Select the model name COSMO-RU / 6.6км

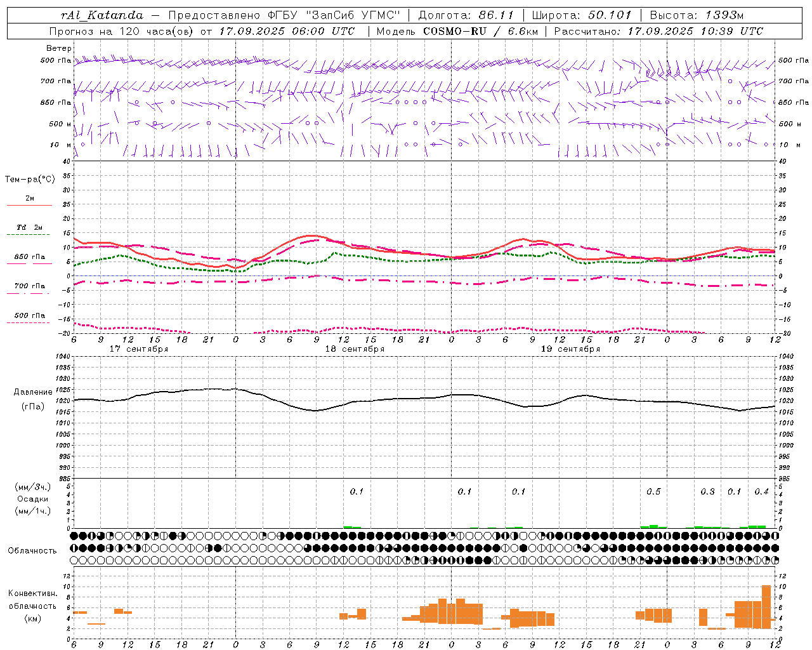pos(480,31)
